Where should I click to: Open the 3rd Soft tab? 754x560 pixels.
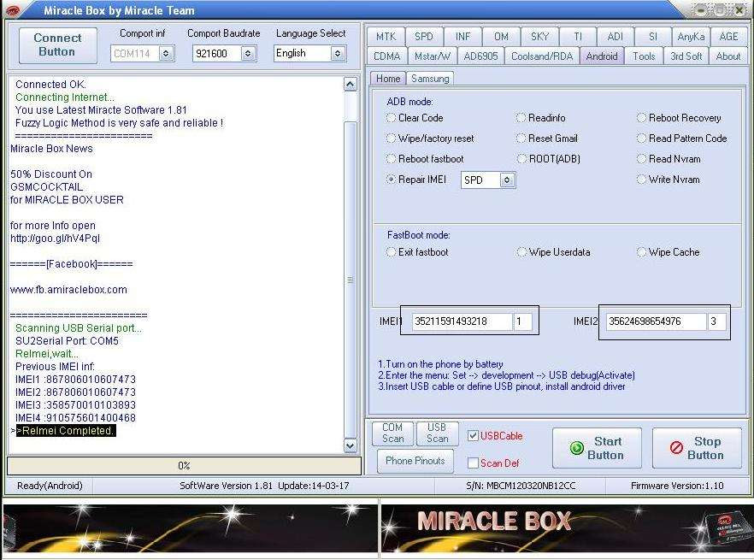click(x=686, y=56)
